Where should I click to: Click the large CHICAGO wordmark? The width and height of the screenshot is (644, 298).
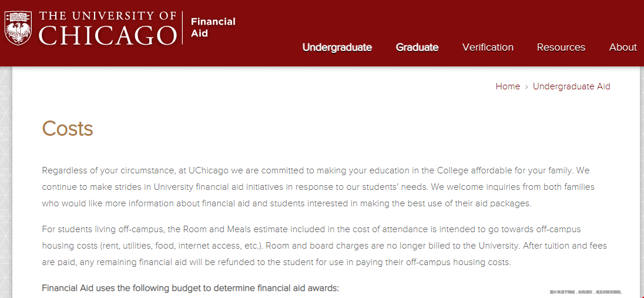pyautogui.click(x=108, y=35)
